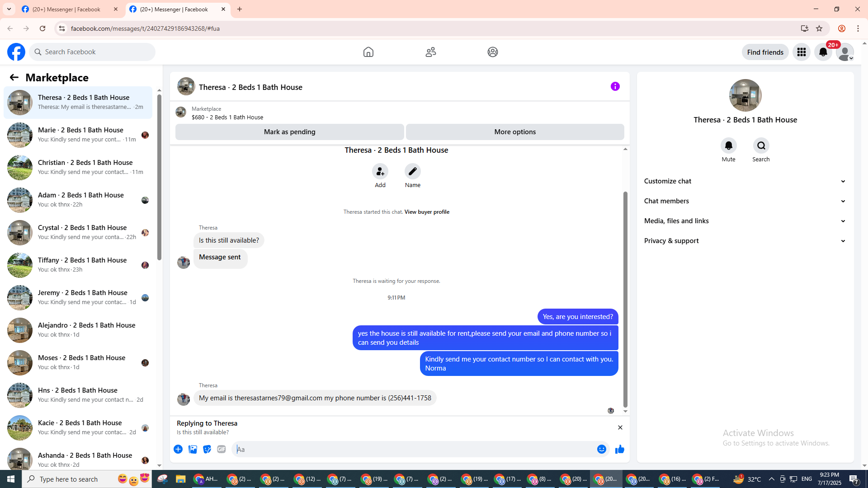This screenshot has width=868, height=488.
Task: Focus the Search Facebook box
Action: point(93,52)
